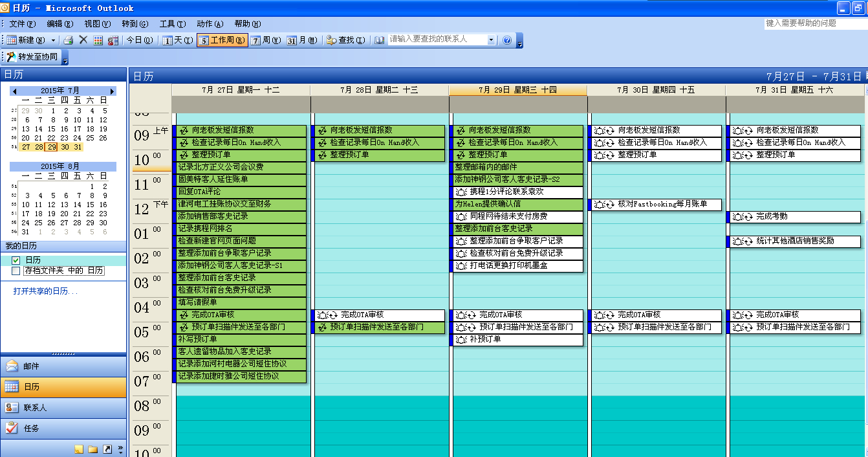Viewport: 868px width, 457px height.
Task: Click into the contact search input
Action: 437,40
